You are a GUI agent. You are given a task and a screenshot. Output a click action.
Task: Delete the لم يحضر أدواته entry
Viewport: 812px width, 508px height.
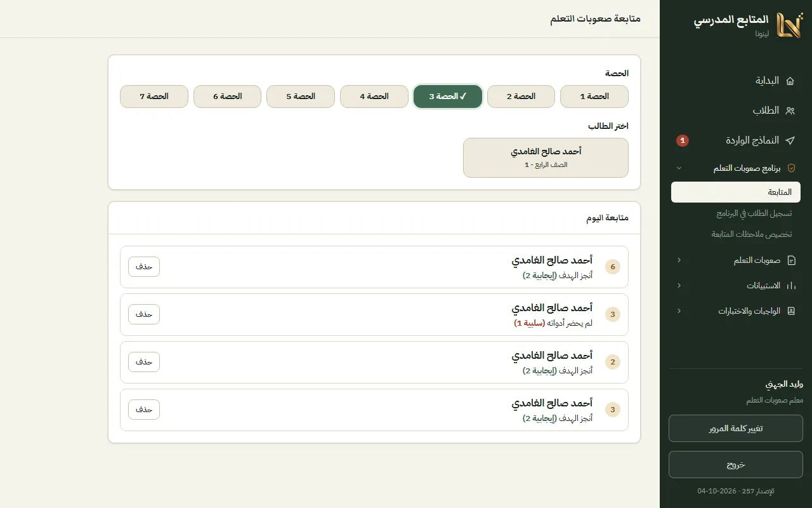[144, 314]
